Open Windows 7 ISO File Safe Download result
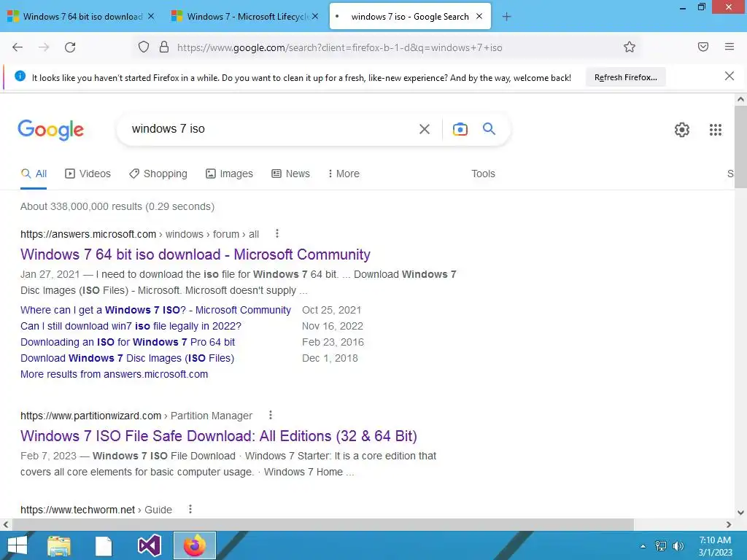This screenshot has width=747, height=560. click(x=219, y=436)
